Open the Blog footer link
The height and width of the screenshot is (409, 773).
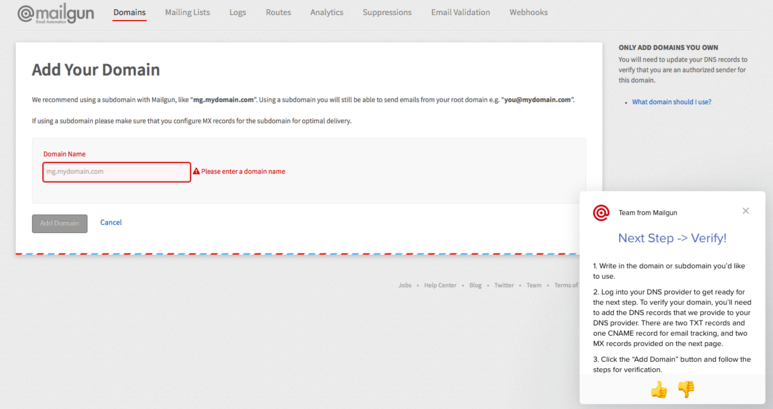click(475, 285)
